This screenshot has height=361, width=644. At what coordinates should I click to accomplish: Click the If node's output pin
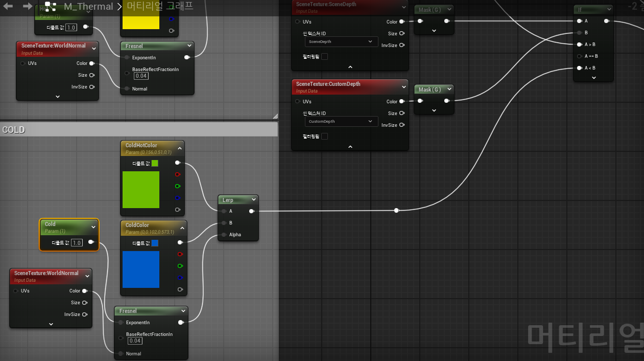click(x=606, y=21)
